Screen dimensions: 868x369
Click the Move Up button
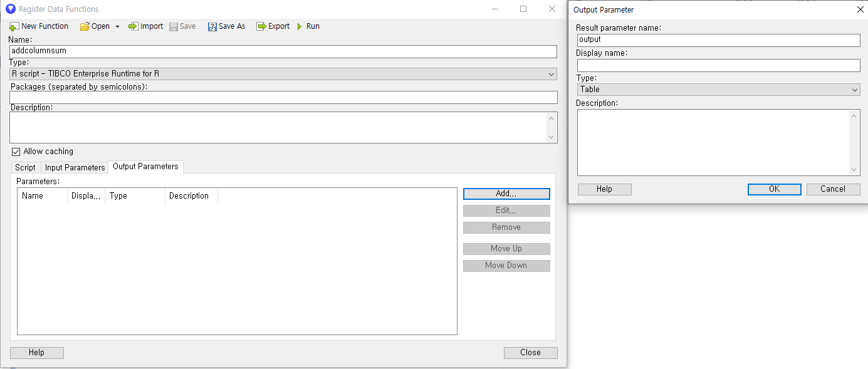[506, 249]
